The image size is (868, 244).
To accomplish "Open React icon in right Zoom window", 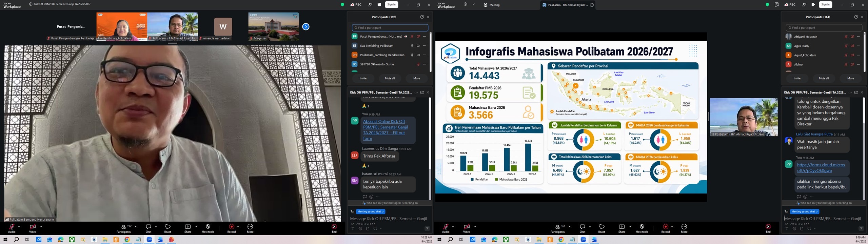I will tap(601, 228).
